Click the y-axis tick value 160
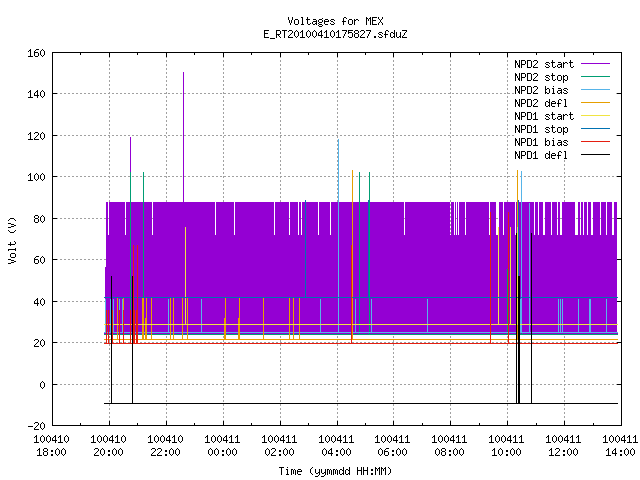The image size is (640, 480). click(x=36, y=53)
